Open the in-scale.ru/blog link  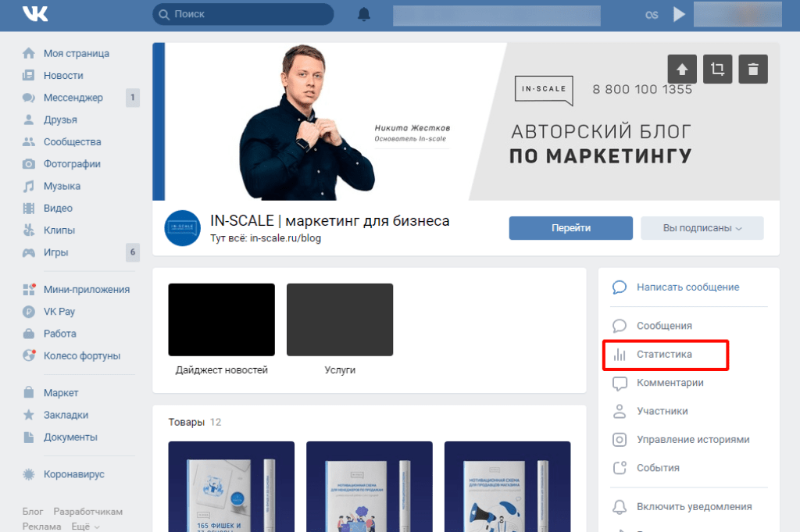pos(285,238)
